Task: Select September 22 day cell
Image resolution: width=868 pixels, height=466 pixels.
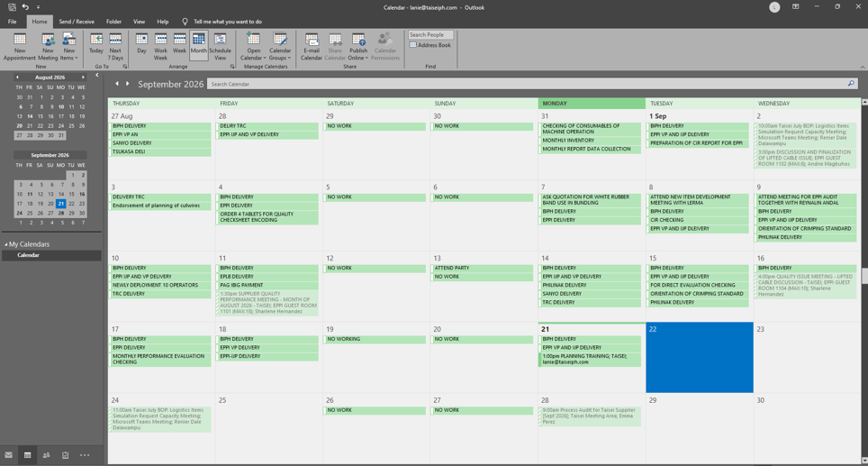Action: click(x=699, y=358)
